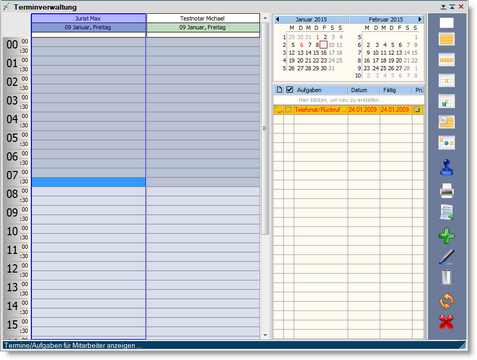The image size is (477, 360).
Task: Click the calendar icon with blue arrow
Action: click(446, 102)
